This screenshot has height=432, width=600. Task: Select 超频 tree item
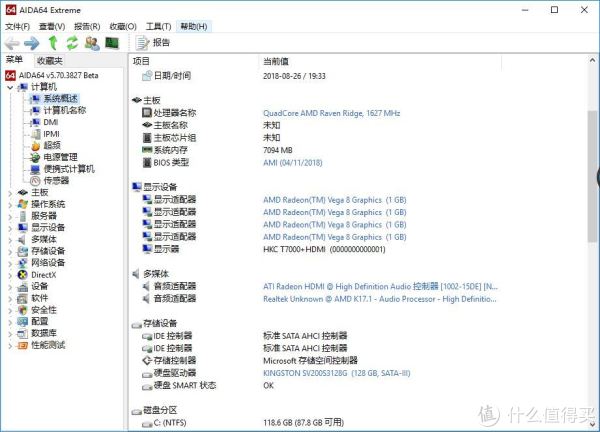[x=52, y=145]
